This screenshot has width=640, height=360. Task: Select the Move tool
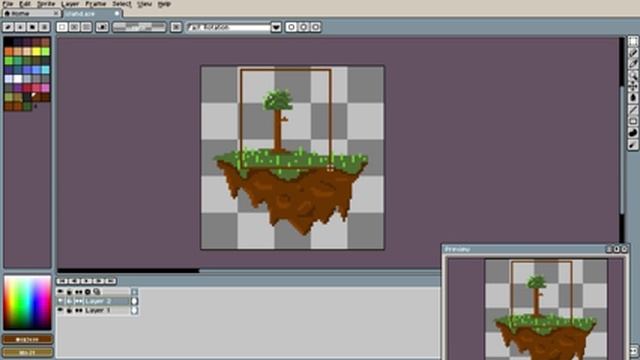(x=633, y=87)
